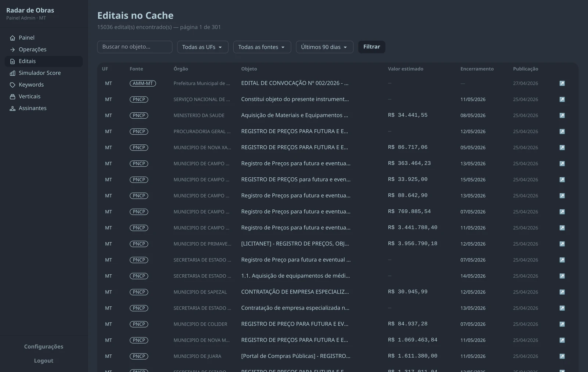
Task: Click "1.1. Aquisição de equipamentos de médi..." text
Action: click(x=295, y=276)
